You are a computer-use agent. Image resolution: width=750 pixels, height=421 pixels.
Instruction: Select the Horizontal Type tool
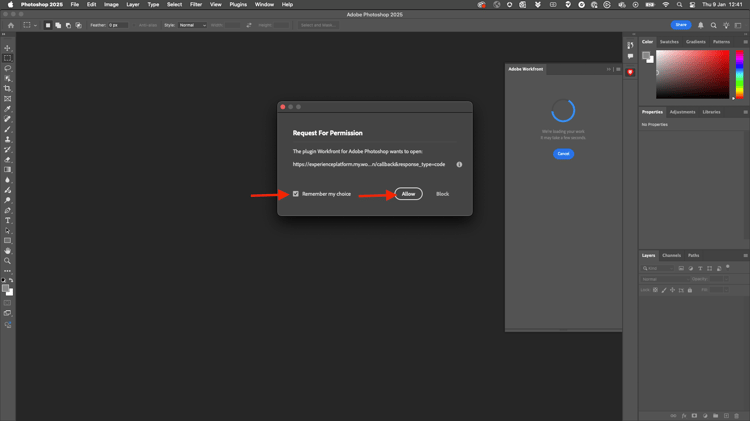click(x=7, y=221)
